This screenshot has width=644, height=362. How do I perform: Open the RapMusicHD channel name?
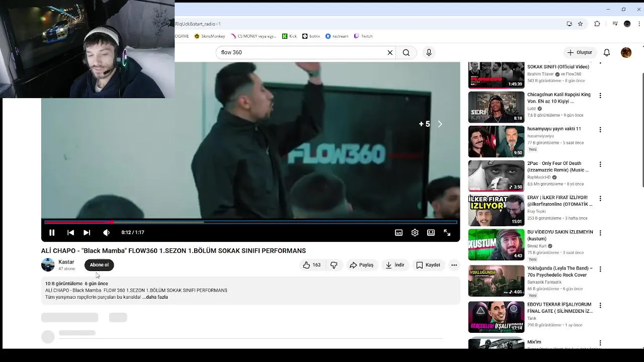[x=539, y=177]
